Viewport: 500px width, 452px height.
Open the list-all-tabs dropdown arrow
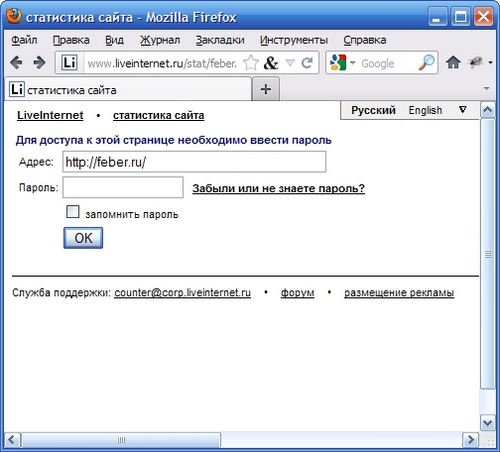[487, 89]
